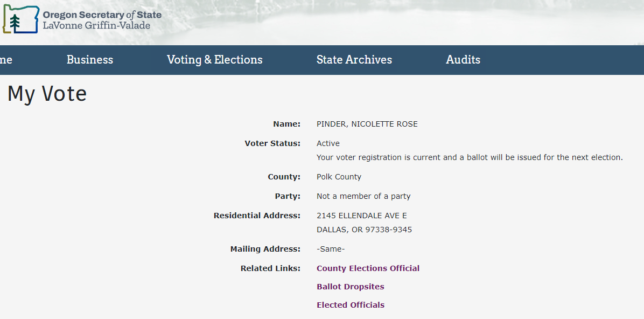Viewport: 644px width, 319px height.
Task: Click the 2145 ELLENDALE AVE E address line
Action: (x=361, y=216)
